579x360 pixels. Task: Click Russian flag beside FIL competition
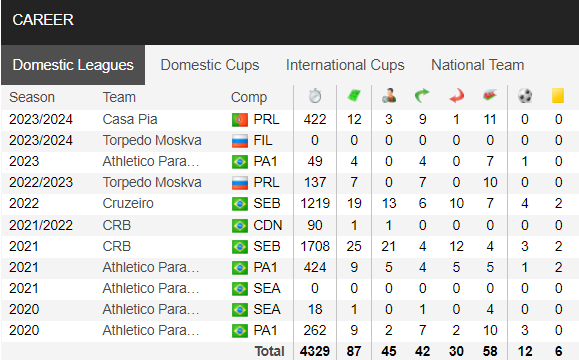click(240, 141)
